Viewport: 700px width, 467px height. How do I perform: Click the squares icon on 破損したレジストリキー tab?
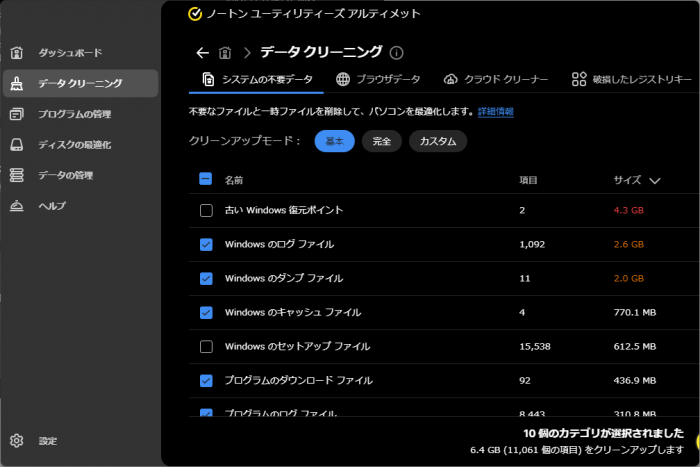[579, 79]
